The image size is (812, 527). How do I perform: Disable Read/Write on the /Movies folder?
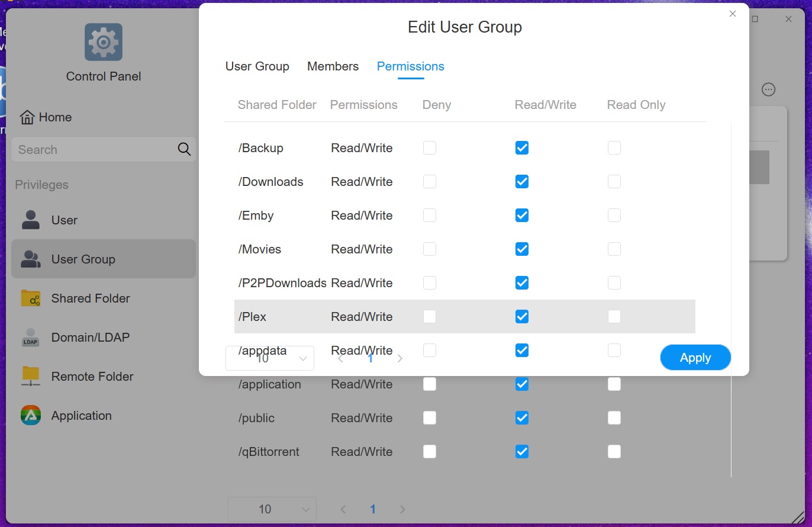(x=522, y=249)
